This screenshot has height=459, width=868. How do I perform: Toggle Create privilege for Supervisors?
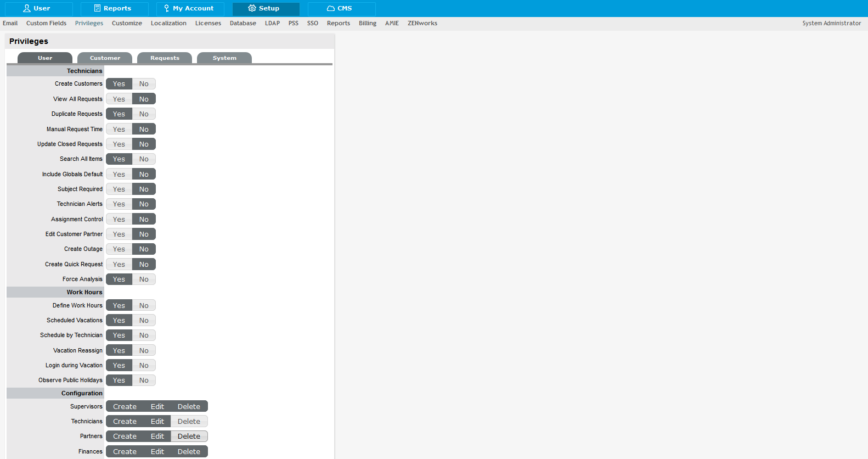(125, 407)
